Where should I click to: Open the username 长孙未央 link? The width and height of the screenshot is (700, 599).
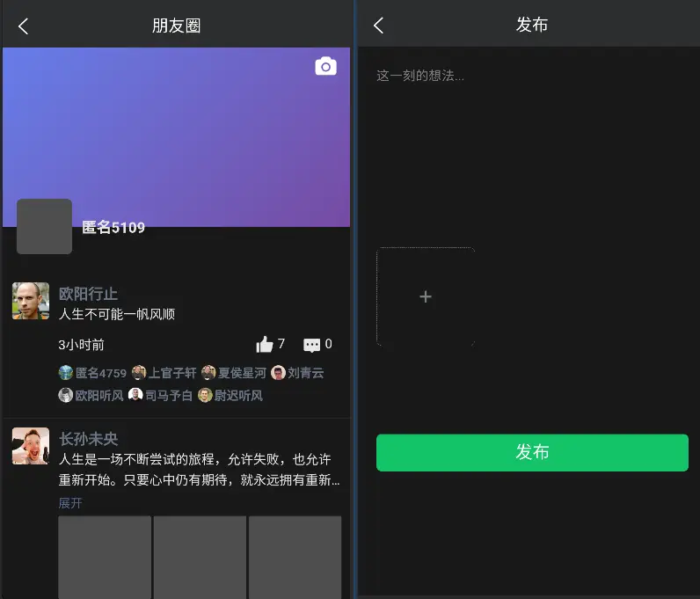pos(88,438)
